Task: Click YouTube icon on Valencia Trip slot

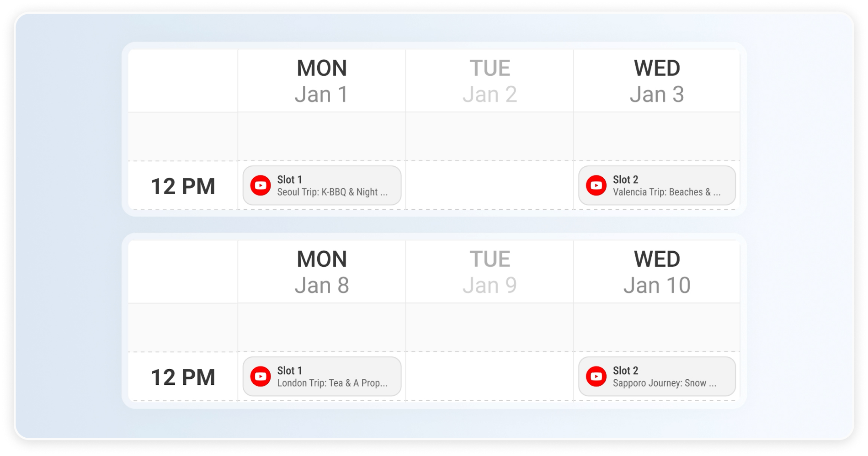Action: tap(596, 186)
